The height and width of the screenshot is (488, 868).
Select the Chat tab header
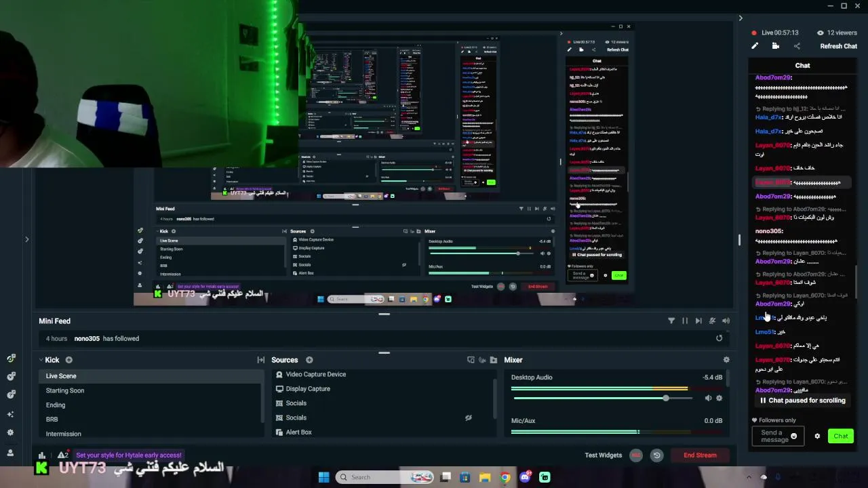click(x=803, y=66)
